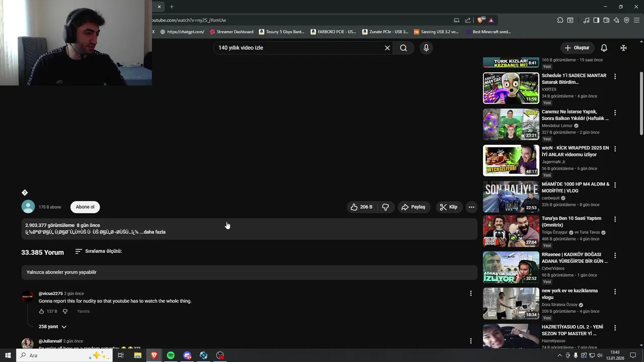Dislike the comment by @vicus2275
The height and width of the screenshot is (362, 644).
[65, 311]
